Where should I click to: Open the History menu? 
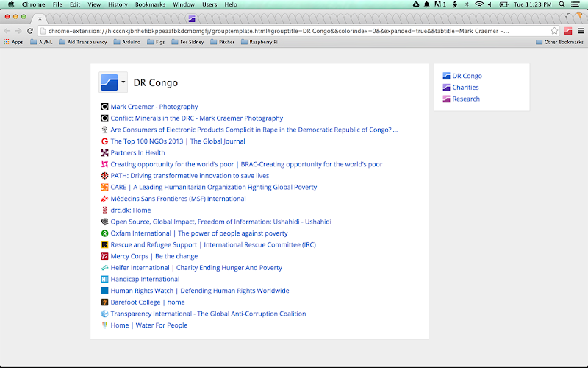[118, 4]
